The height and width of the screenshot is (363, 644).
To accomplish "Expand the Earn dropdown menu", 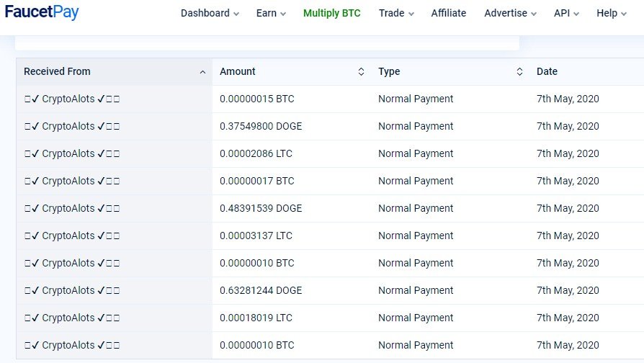I will tap(271, 13).
